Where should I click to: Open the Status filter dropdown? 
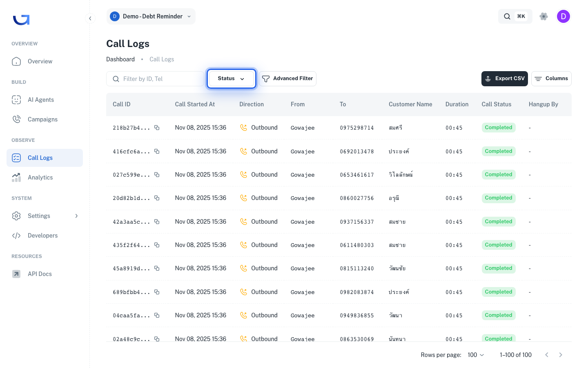[231, 79]
